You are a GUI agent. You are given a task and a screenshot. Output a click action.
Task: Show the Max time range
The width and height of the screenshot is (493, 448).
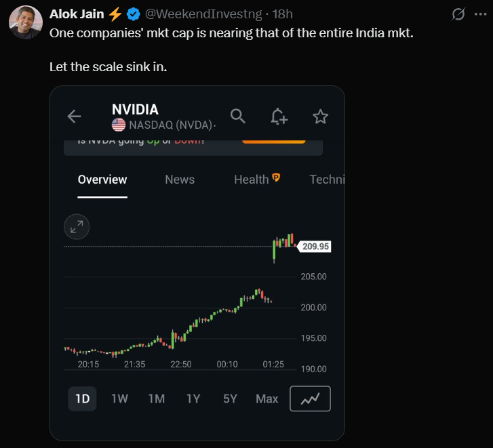point(267,399)
